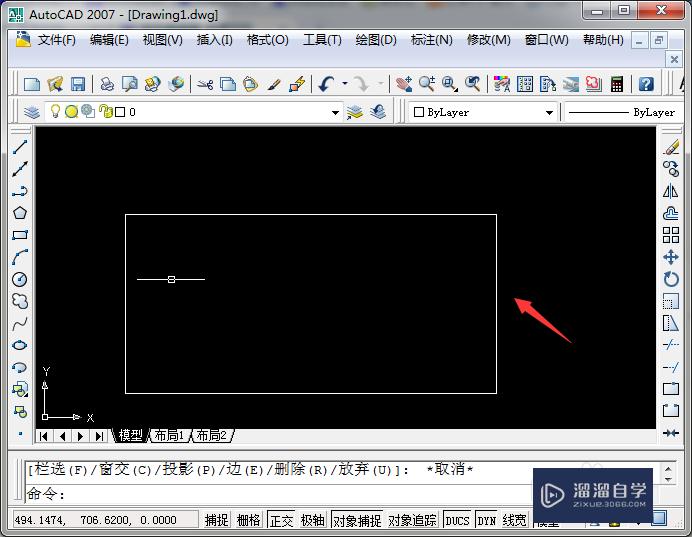
Task: Click the Pan Realtime hand icon
Action: (404, 84)
